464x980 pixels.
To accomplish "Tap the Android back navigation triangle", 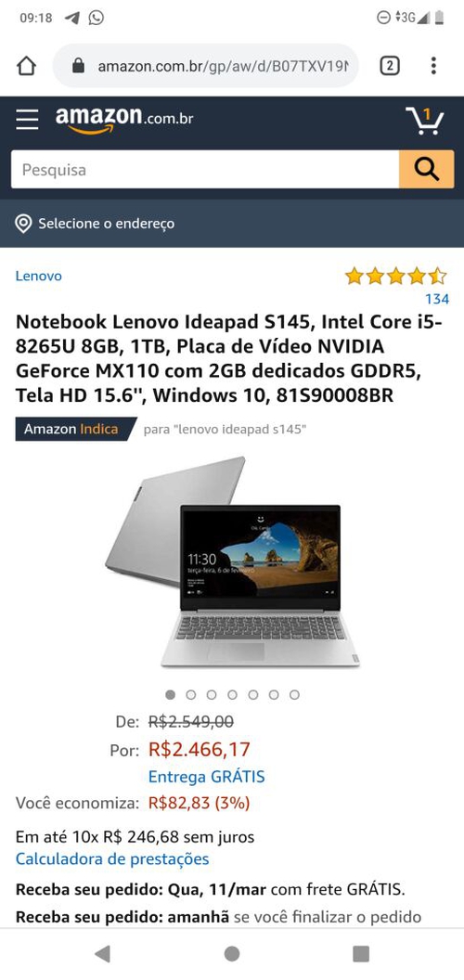I will point(102,954).
